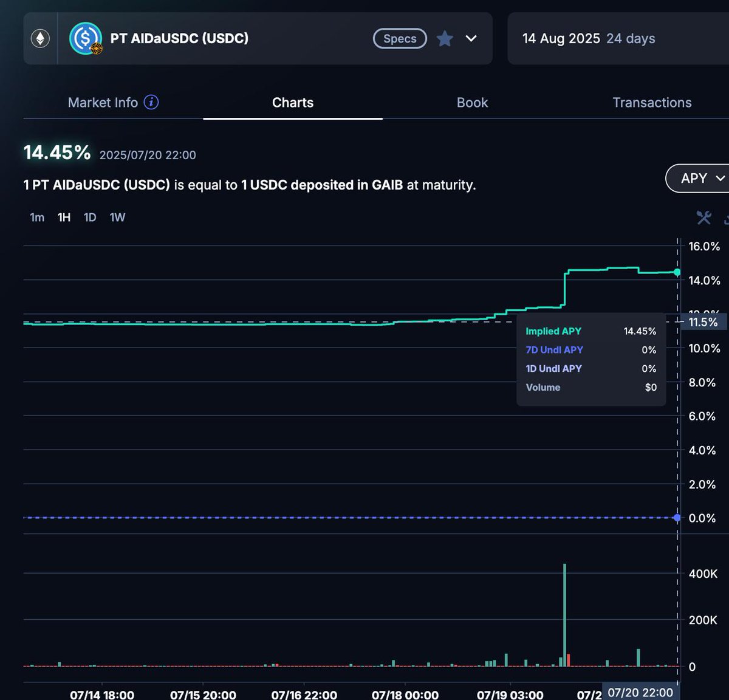Image resolution: width=729 pixels, height=700 pixels.
Task: Click 7D Undl APY in the tooltip
Action: 554,350
